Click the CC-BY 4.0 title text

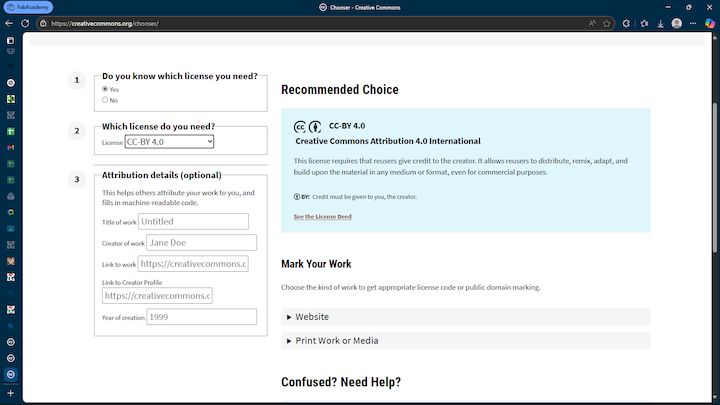tap(347, 126)
